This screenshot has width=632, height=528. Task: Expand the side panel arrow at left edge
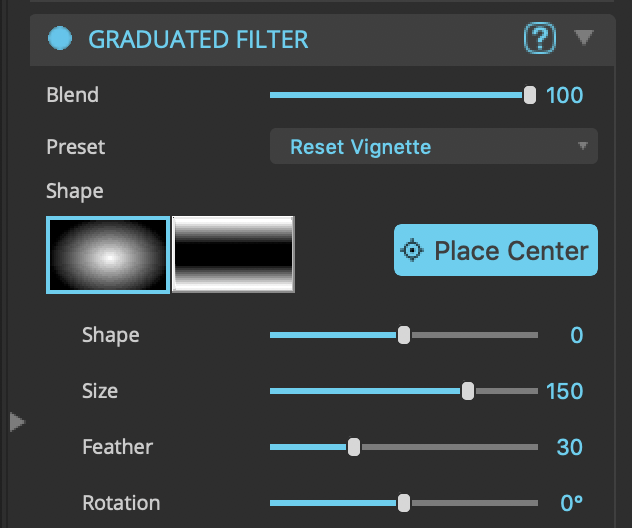pyautogui.click(x=16, y=421)
